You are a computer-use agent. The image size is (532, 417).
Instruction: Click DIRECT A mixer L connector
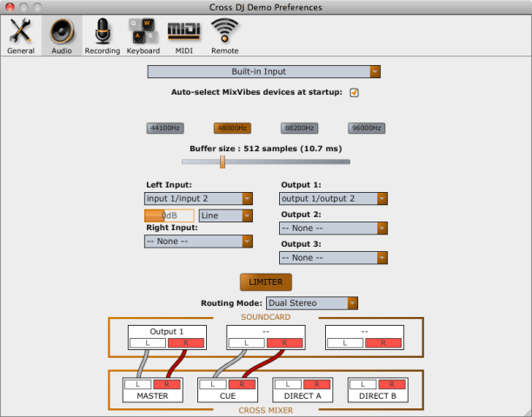pyautogui.click(x=288, y=385)
